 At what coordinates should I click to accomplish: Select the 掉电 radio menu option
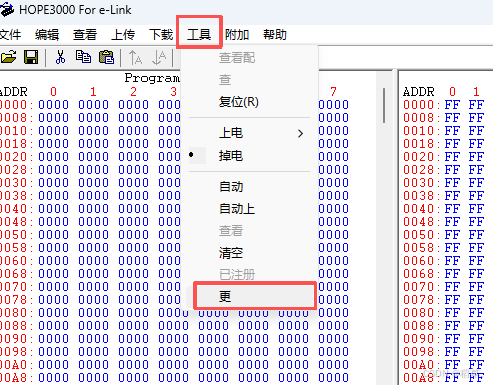(250, 156)
